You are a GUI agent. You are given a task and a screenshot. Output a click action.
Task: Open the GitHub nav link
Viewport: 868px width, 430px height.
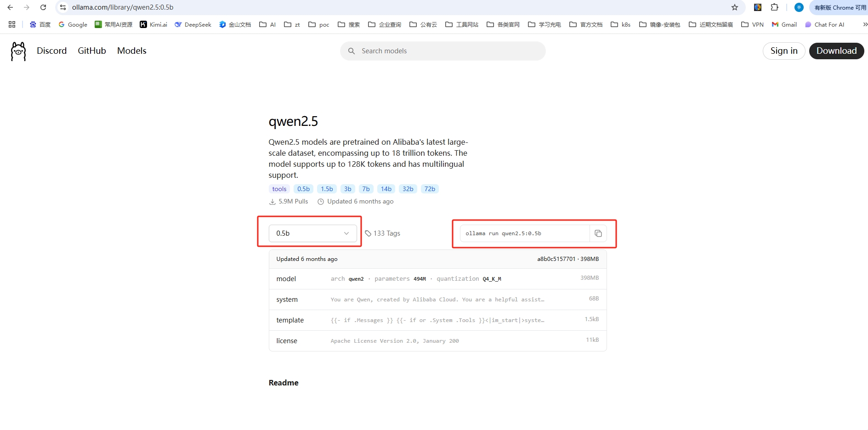(x=92, y=51)
